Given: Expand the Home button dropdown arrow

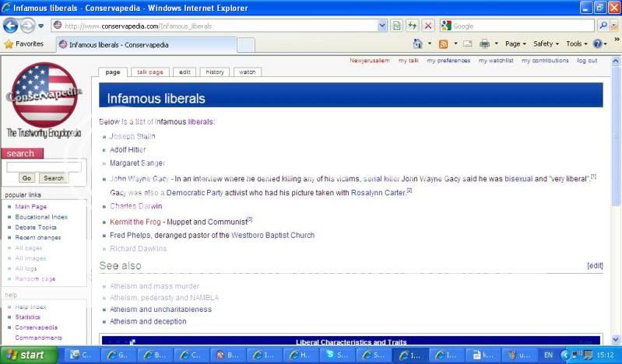Looking at the screenshot, I should [430, 44].
